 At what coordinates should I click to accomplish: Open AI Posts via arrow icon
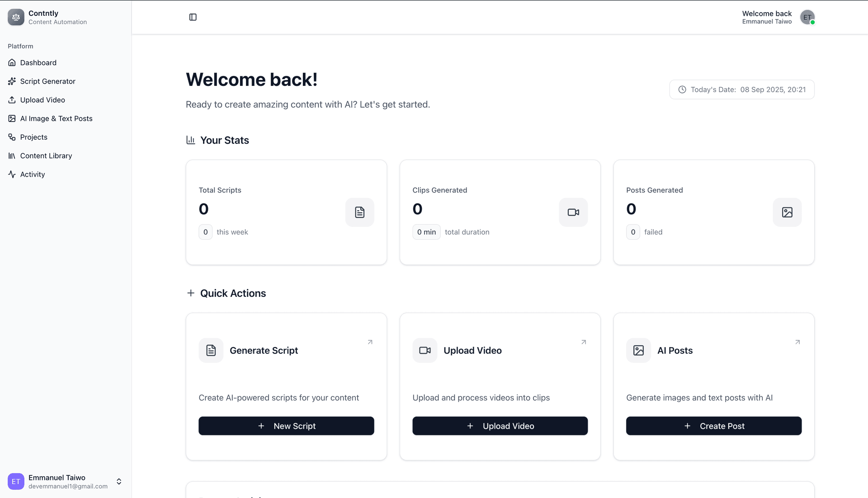tap(797, 342)
